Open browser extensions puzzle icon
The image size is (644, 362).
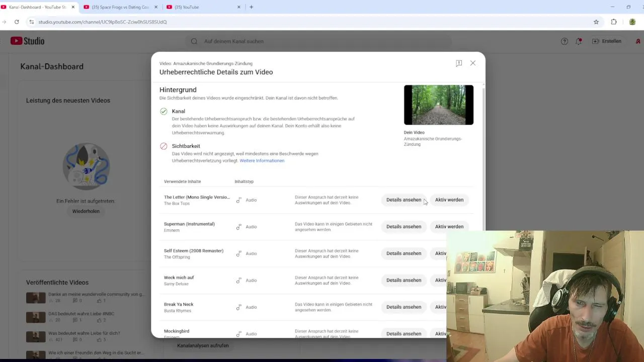click(614, 22)
